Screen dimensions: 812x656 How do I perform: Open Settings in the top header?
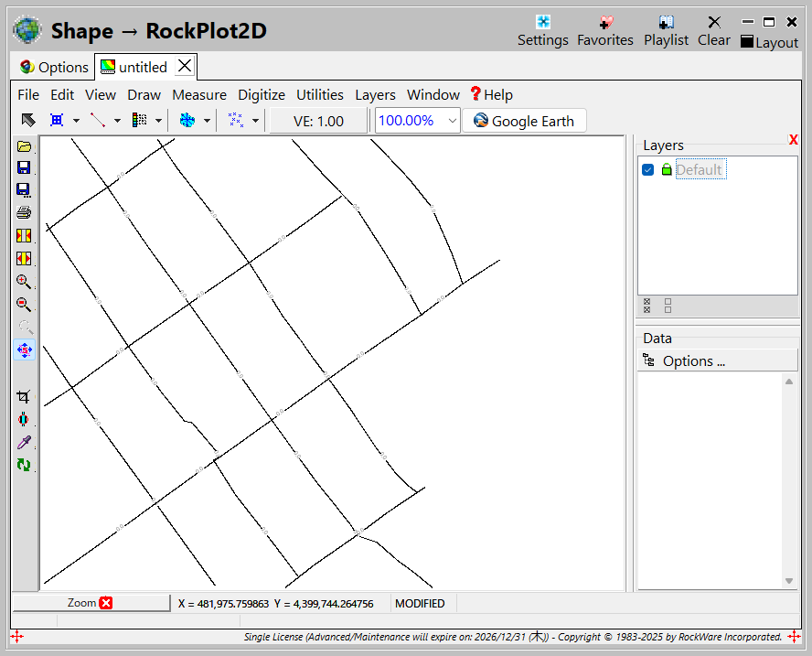pyautogui.click(x=542, y=31)
